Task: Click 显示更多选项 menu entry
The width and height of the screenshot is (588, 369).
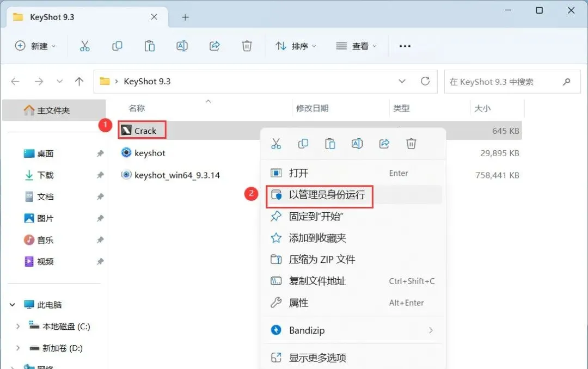Action: [x=353, y=358]
